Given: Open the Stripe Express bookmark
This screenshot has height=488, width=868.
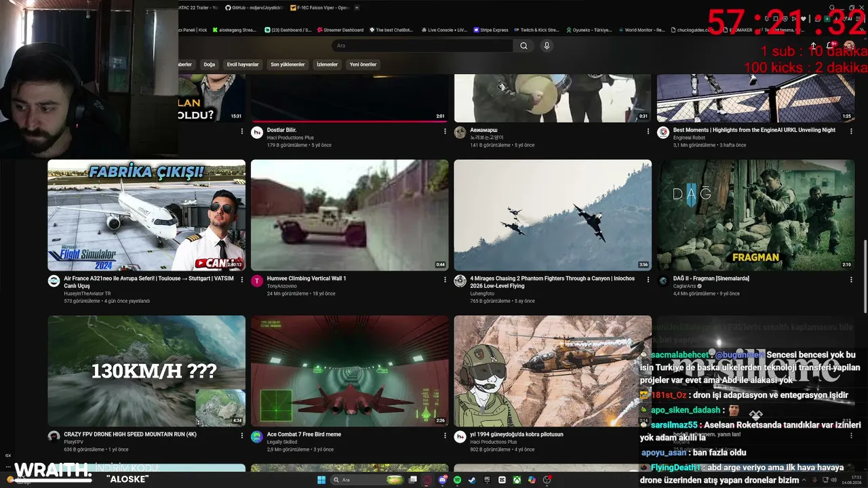Looking at the screenshot, I should (491, 30).
